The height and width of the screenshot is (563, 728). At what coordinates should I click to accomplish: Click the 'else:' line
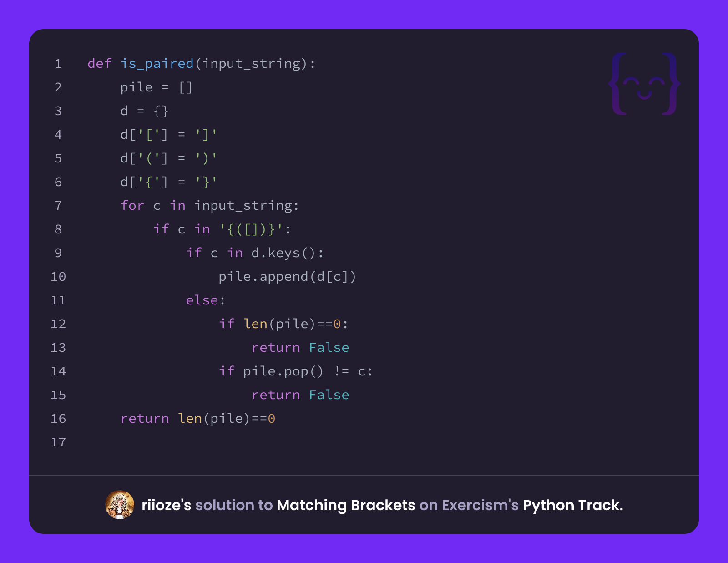tap(206, 300)
